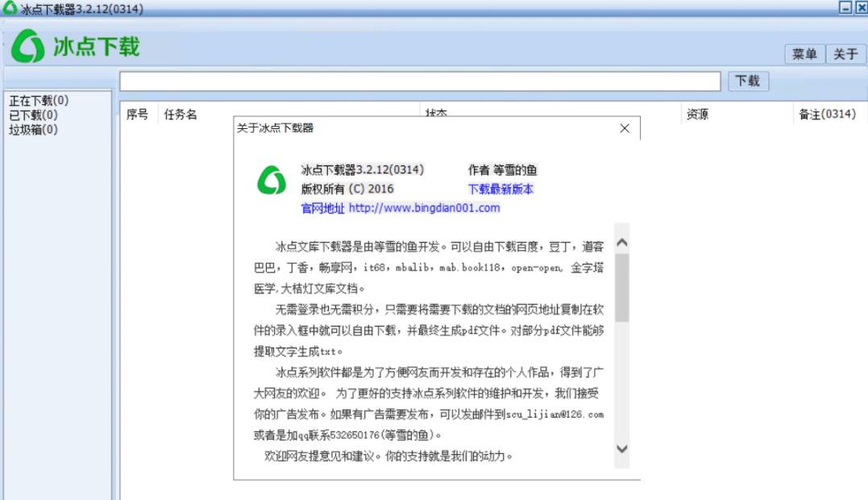868x500 pixels.
Task: Click the scroll up arrow in About dialog
Action: click(621, 243)
